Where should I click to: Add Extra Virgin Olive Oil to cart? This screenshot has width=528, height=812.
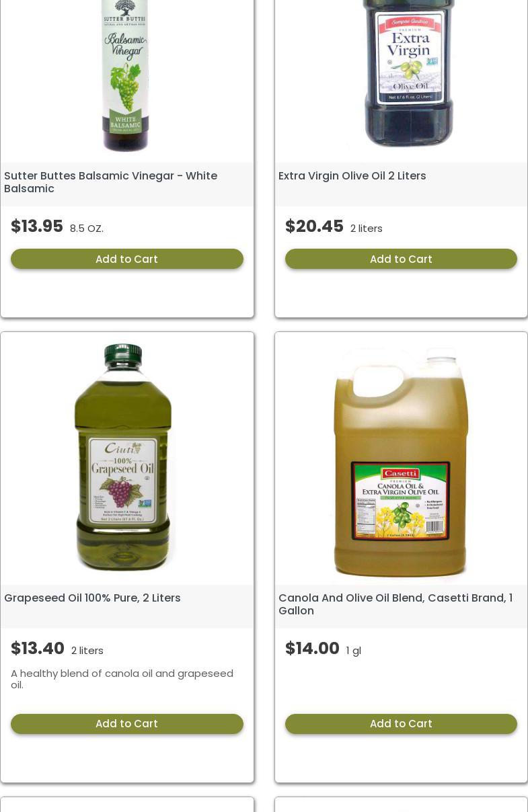[401, 259]
